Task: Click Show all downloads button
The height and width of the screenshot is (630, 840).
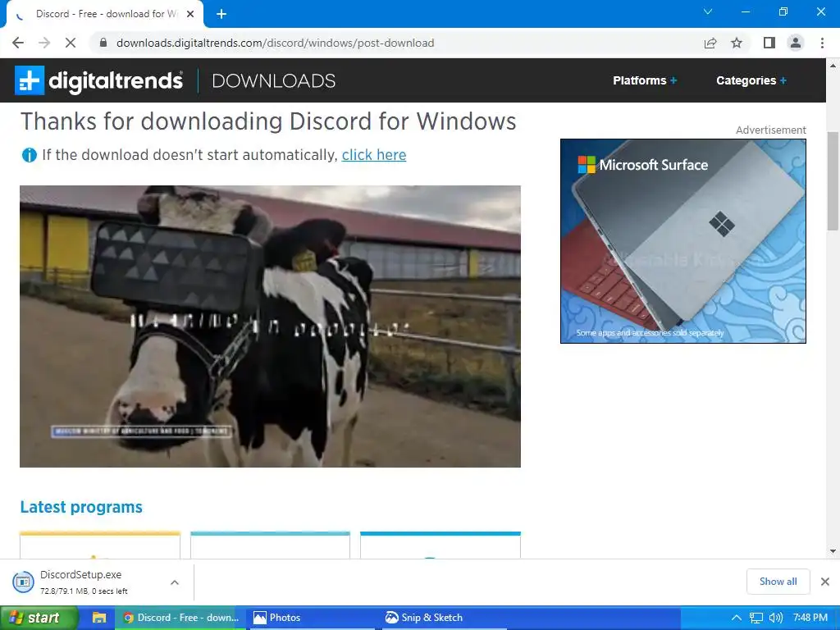Action: click(x=778, y=582)
